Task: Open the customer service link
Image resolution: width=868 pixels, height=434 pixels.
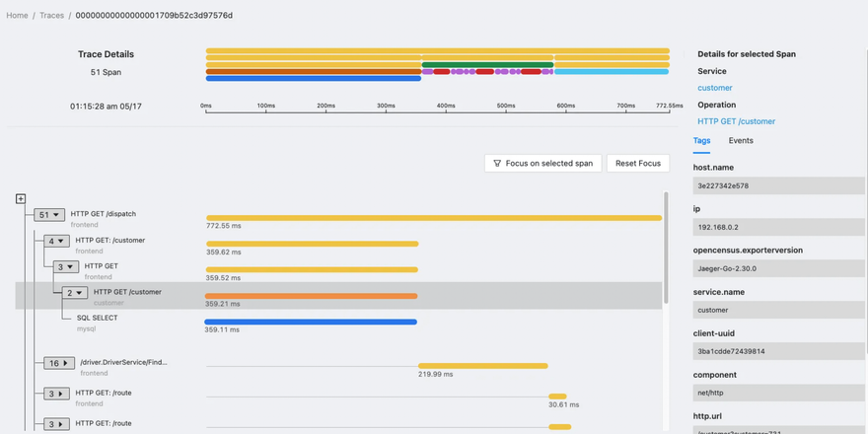Action: tap(715, 88)
